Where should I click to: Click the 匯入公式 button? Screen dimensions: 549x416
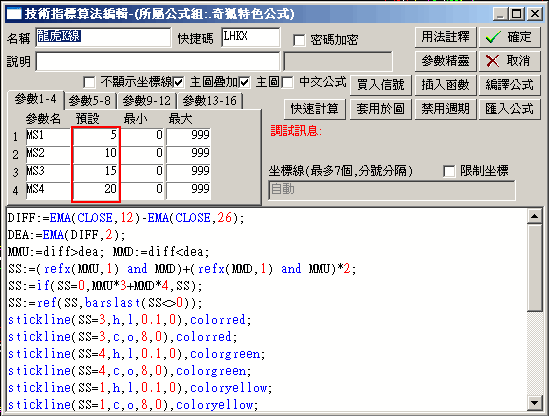[509, 109]
